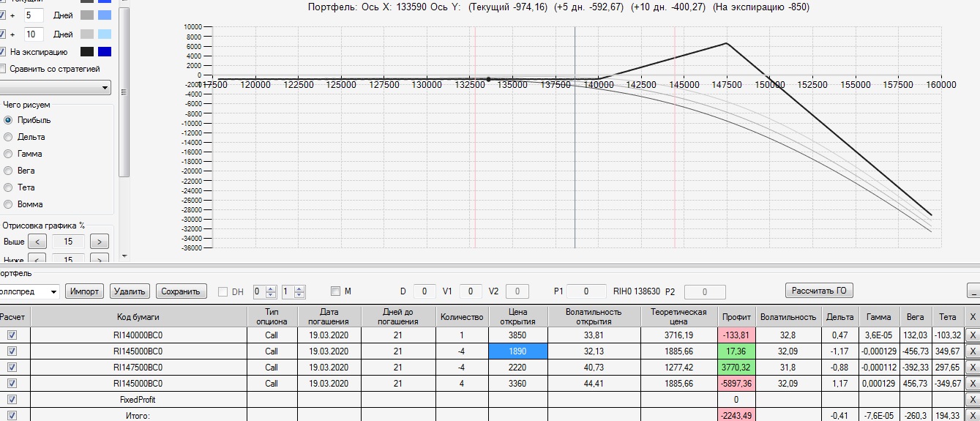Viewport: 980px width, 421px height.
Task: Remove the RI147500BC0 position via its X button
Action: point(972,368)
